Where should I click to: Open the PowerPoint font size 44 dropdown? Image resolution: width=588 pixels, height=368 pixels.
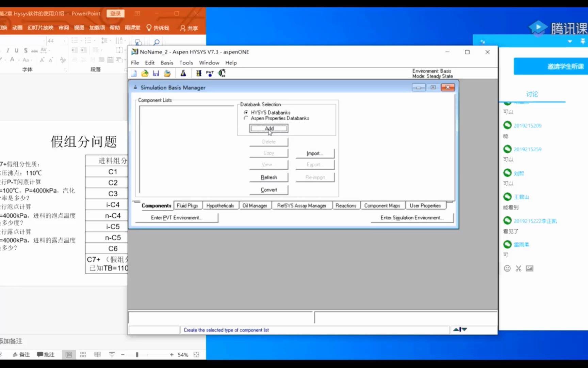point(65,41)
